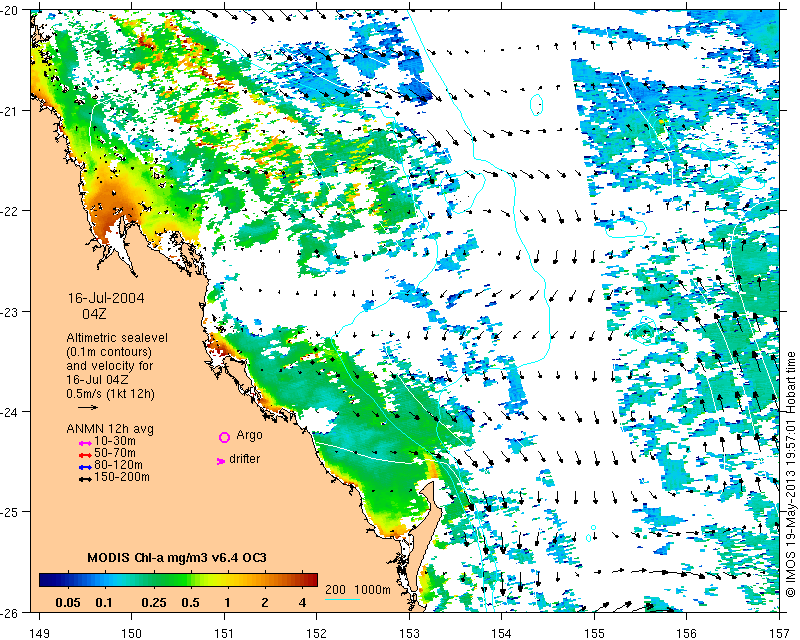Image resolution: width=800 pixels, height=640 pixels.
Task: Click the '16-Jul 04Z' text line
Action: (x=97, y=380)
